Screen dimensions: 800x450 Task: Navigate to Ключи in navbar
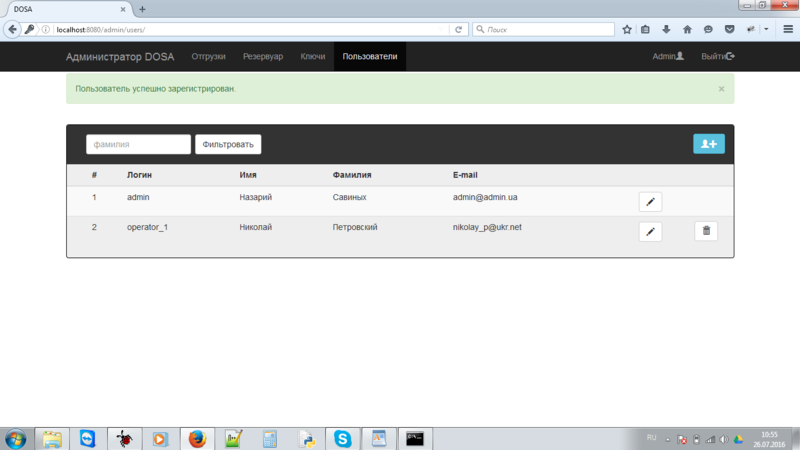(313, 56)
